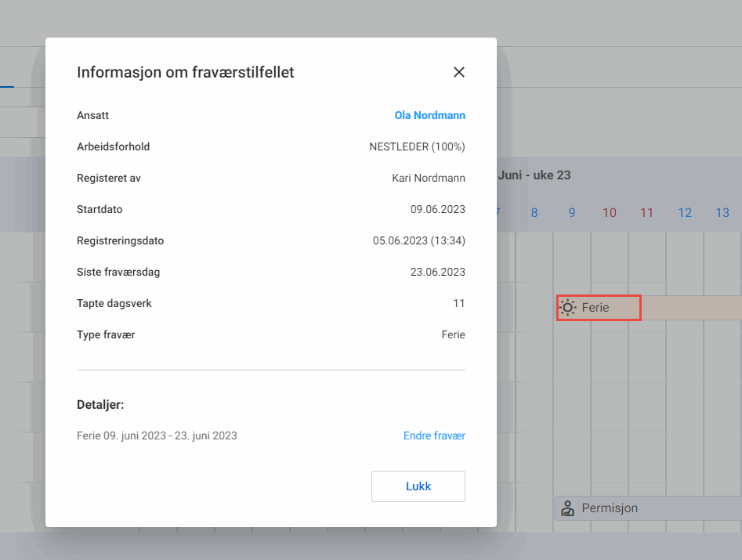Click the Ferie date range under Detaljer

157,435
